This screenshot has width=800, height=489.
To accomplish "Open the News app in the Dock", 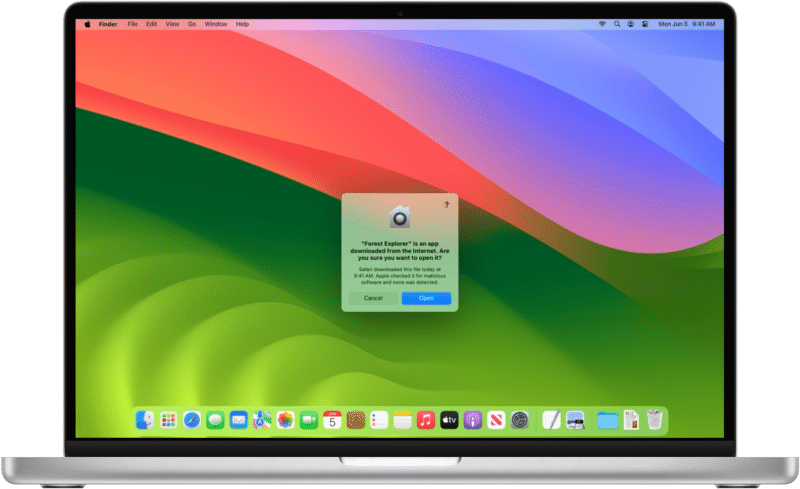I will [x=496, y=420].
